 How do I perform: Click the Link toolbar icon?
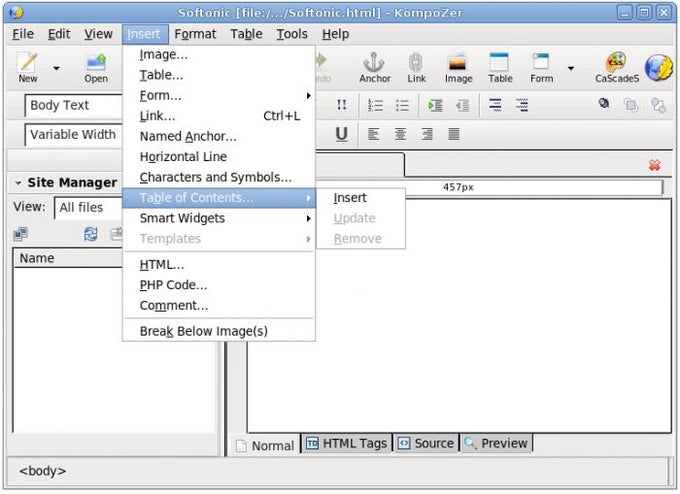click(416, 67)
